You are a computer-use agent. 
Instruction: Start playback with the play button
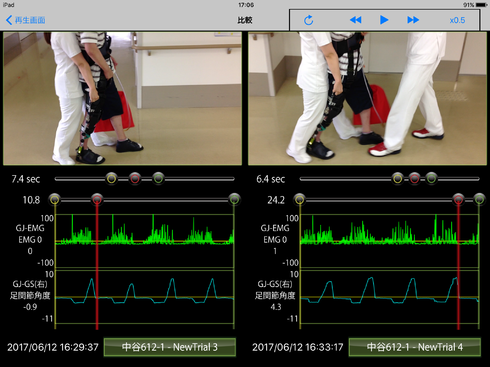point(384,20)
